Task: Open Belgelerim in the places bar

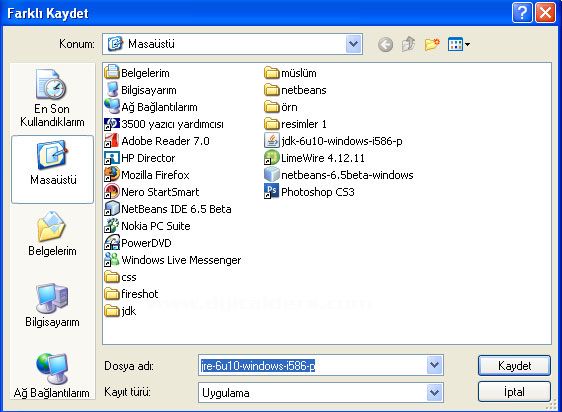Action: 52,234
